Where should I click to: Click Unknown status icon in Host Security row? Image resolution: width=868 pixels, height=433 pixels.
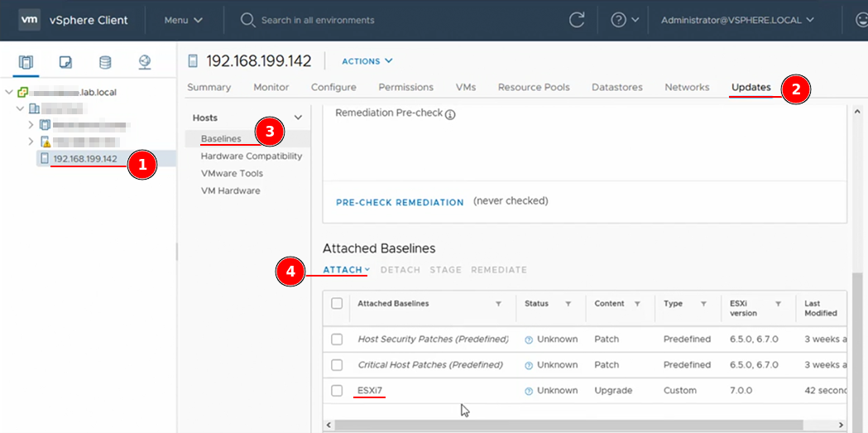coord(529,340)
